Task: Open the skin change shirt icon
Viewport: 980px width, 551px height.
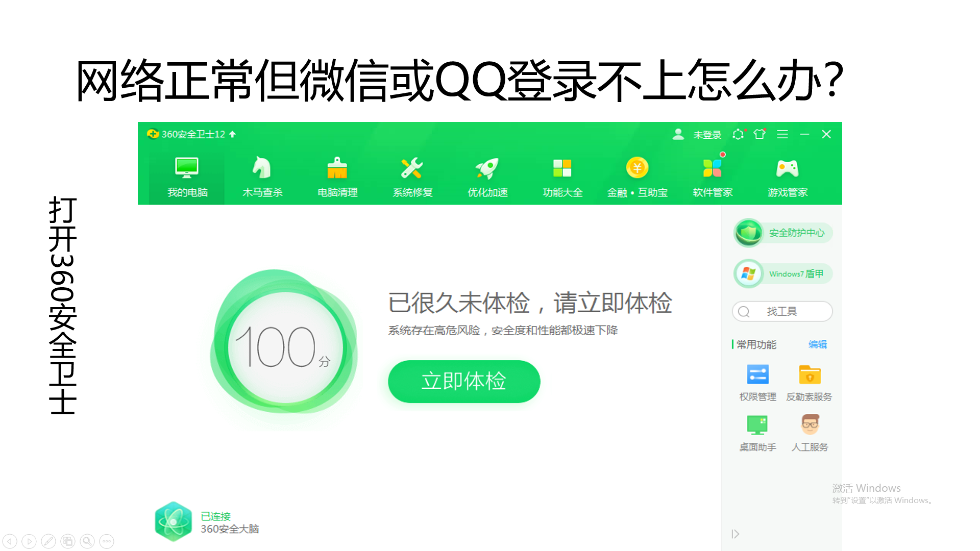Action: tap(759, 134)
